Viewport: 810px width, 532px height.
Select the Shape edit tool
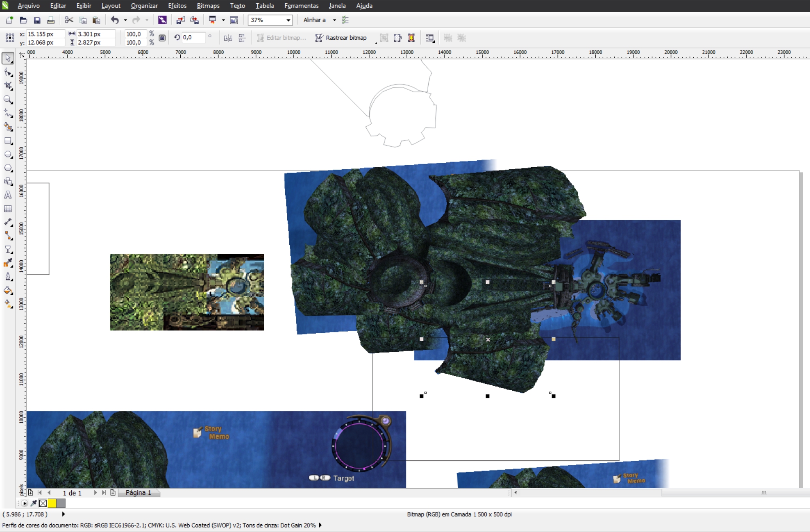click(x=8, y=72)
